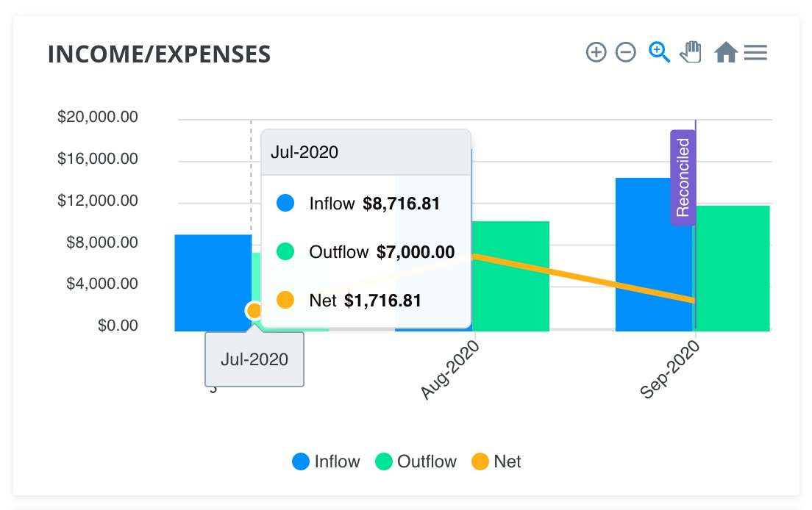812x510 pixels.
Task: Toggle the Inflow series in legend
Action: tap(327, 461)
